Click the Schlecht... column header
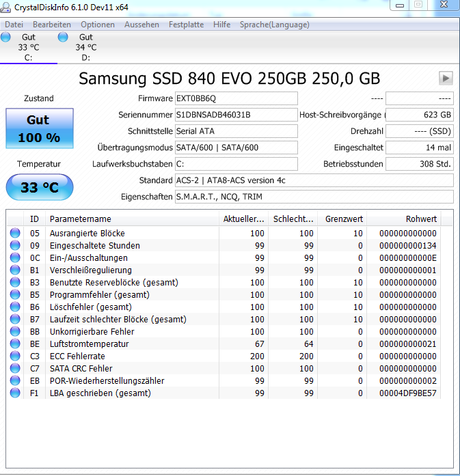 (x=293, y=219)
